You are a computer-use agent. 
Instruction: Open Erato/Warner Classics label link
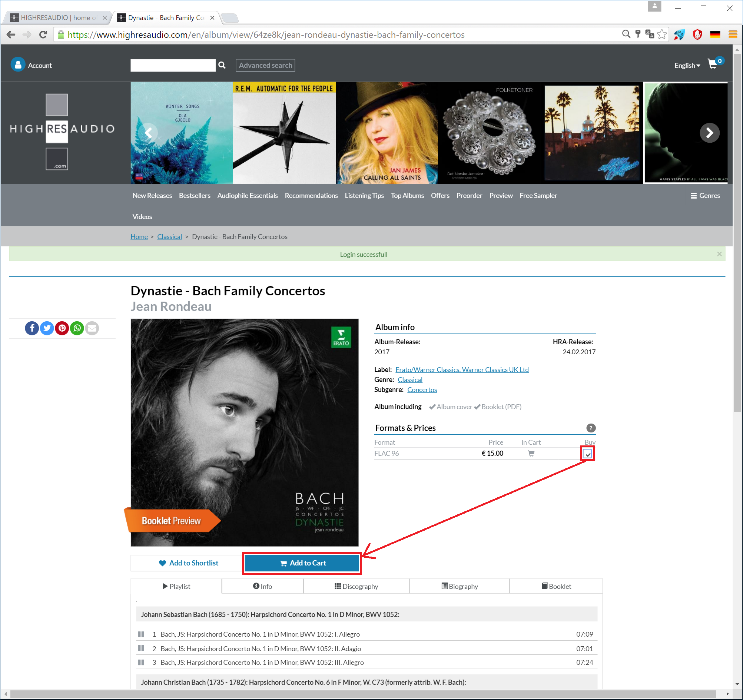pos(462,369)
